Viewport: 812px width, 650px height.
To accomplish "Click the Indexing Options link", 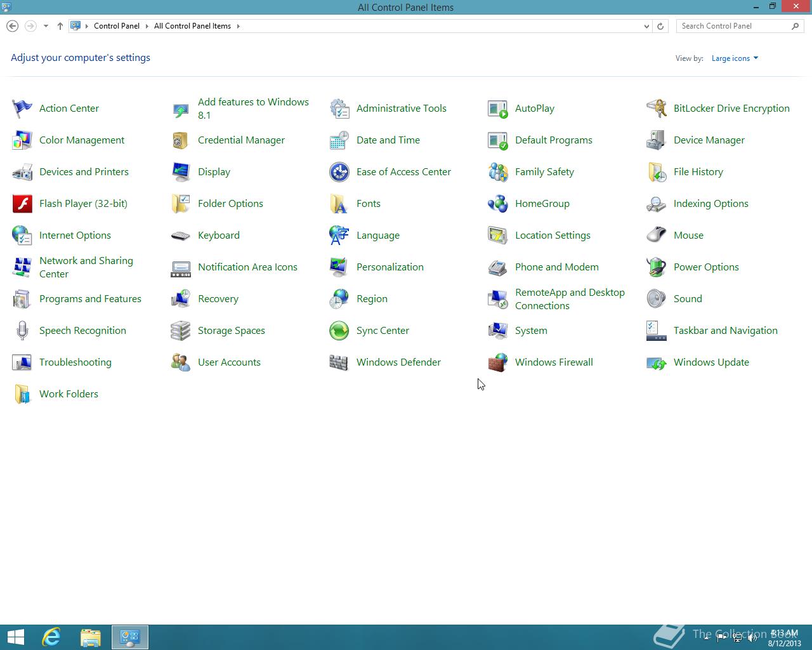I will [711, 204].
